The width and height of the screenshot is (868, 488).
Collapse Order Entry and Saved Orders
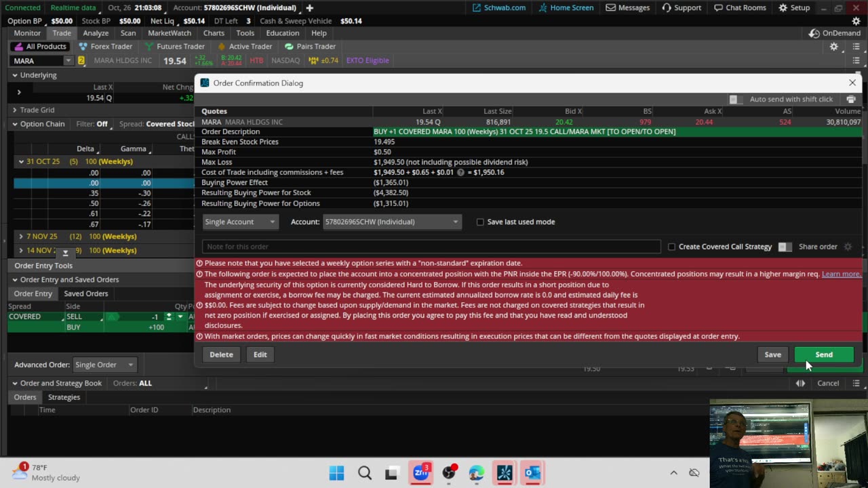coord(14,279)
